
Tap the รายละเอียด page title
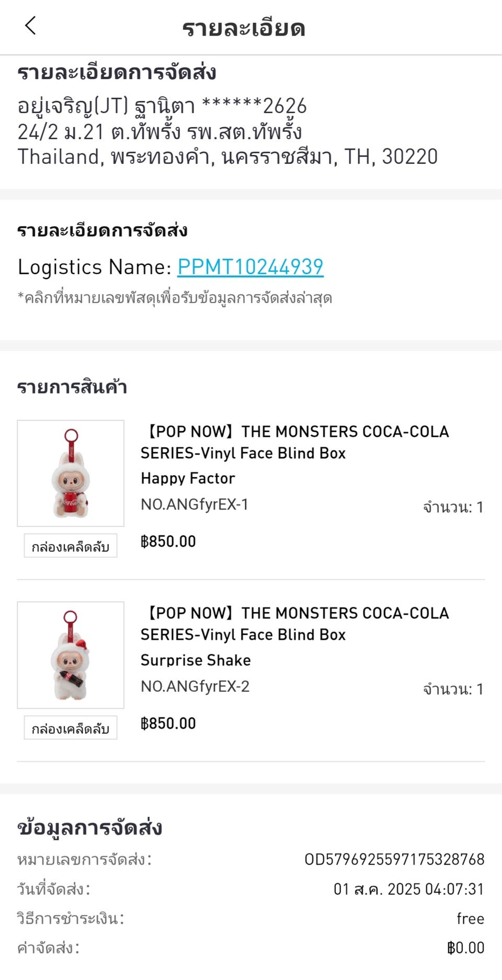(244, 28)
